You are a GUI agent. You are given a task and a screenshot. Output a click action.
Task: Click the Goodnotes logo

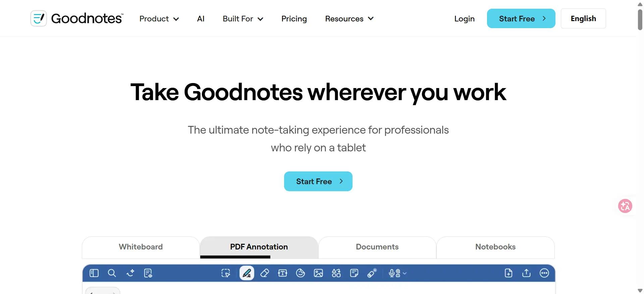point(77,18)
